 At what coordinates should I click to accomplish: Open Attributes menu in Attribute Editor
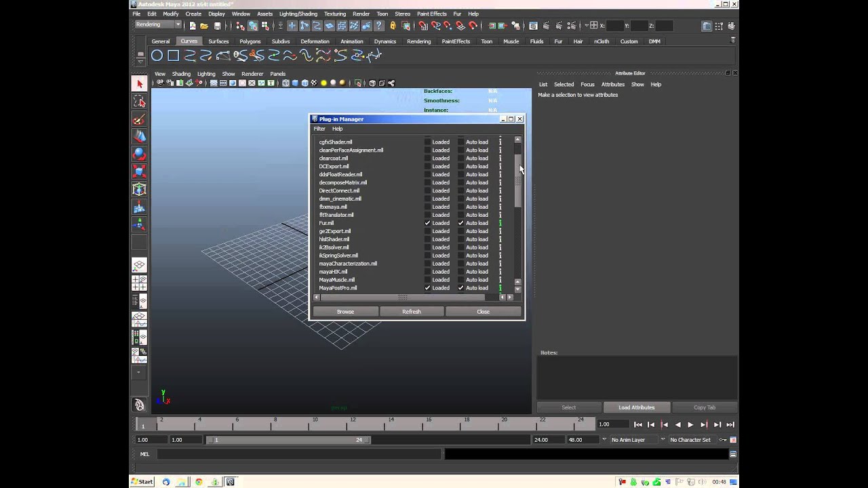coord(612,85)
